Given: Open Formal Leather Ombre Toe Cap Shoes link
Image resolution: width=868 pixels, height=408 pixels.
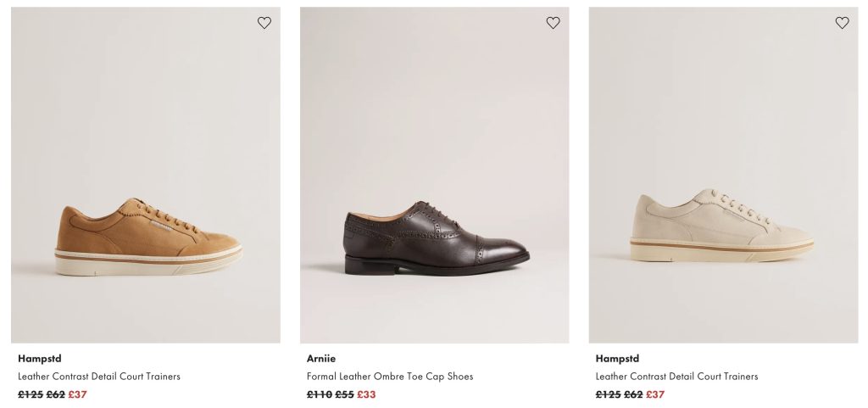Looking at the screenshot, I should pyautogui.click(x=390, y=377).
